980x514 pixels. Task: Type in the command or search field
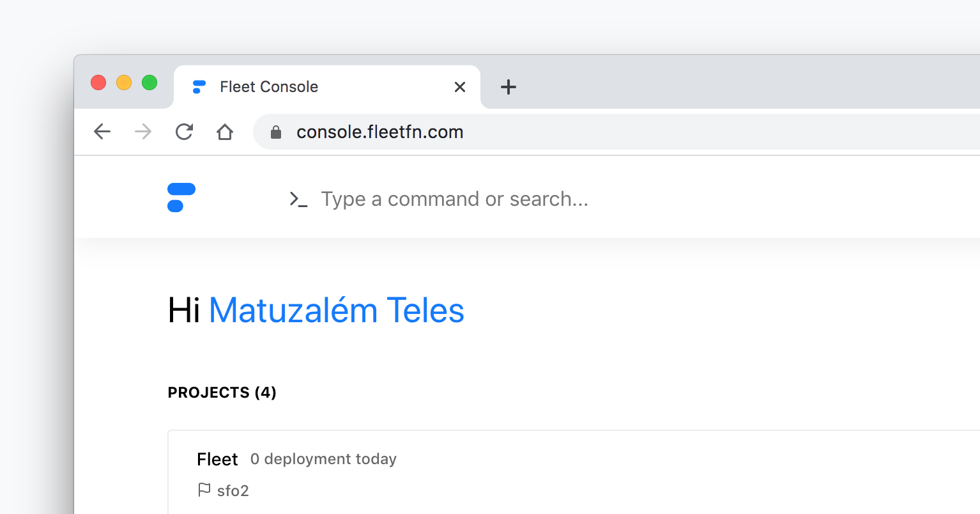pyautogui.click(x=454, y=199)
